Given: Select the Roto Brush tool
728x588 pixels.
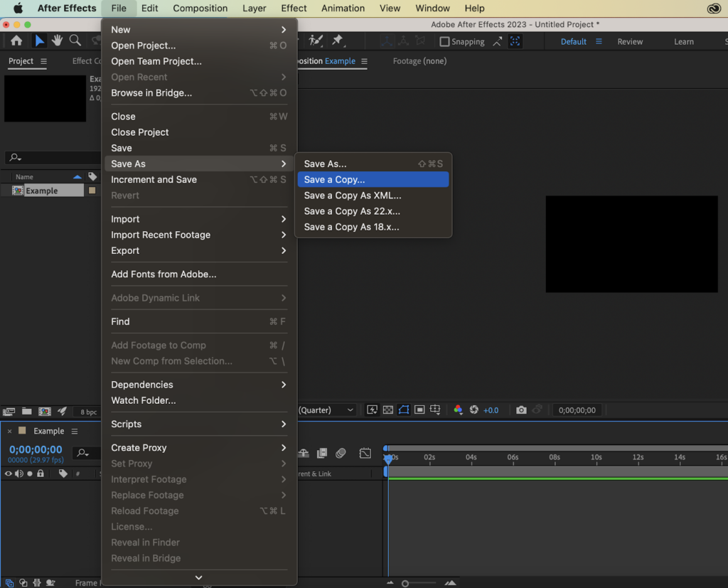Looking at the screenshot, I should point(316,41).
